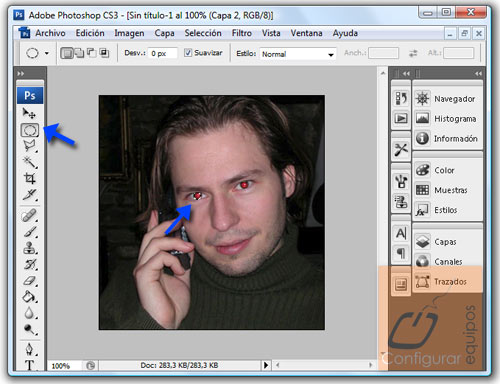Open the Brushes panel icon
Viewport: 500px width, 384px height.
401,182
